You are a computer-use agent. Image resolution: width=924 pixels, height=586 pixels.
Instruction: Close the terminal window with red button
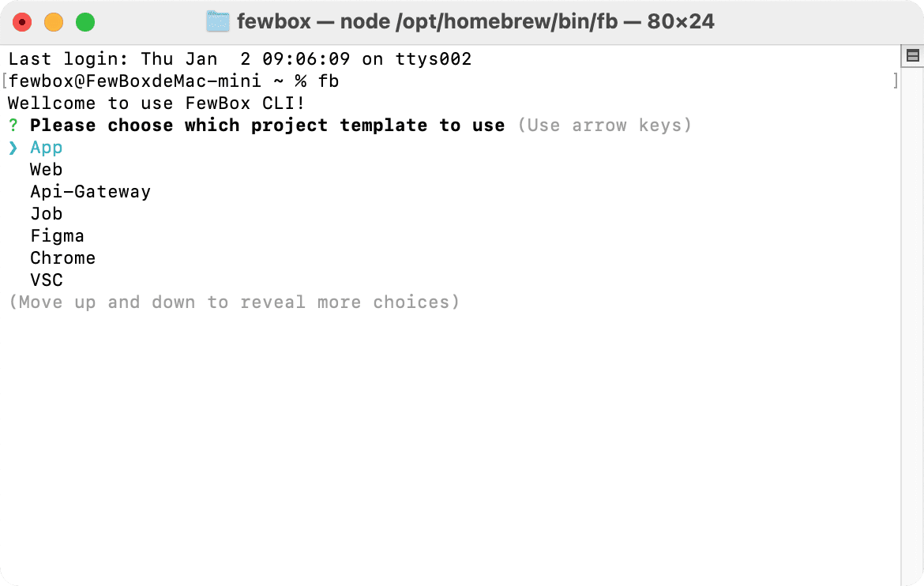(22, 22)
